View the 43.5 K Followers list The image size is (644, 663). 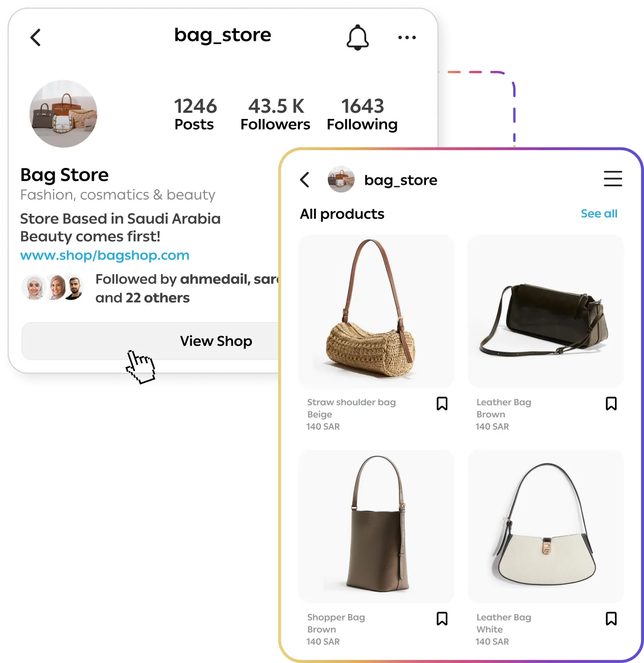[275, 114]
